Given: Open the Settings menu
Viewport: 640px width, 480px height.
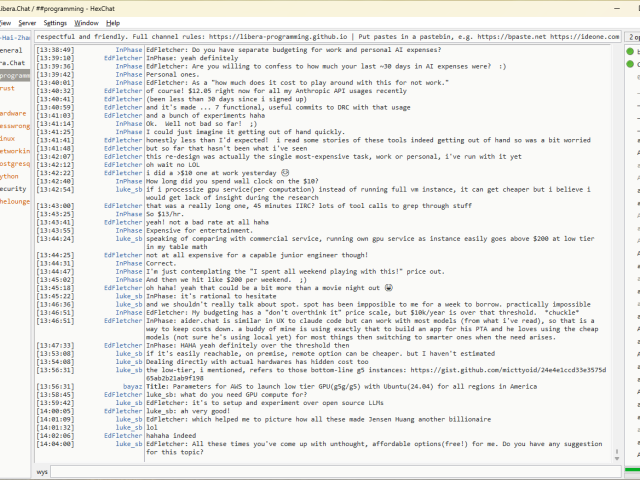Looking at the screenshot, I should click(x=56, y=22).
